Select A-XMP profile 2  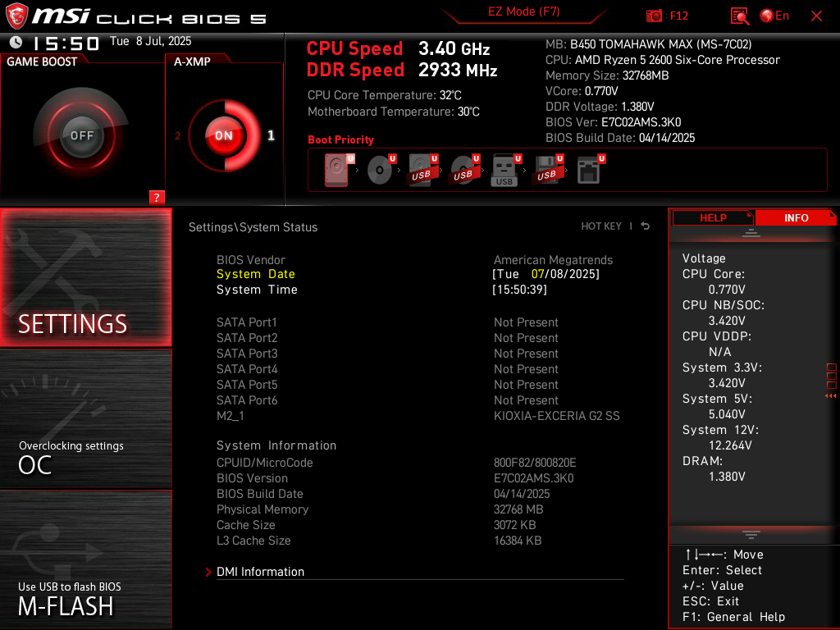point(177,135)
